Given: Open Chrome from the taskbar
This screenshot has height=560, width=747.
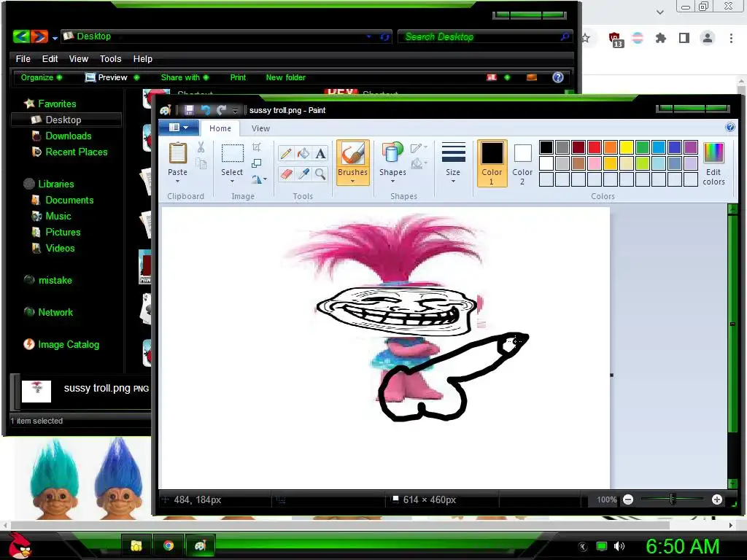Looking at the screenshot, I should coord(169,545).
